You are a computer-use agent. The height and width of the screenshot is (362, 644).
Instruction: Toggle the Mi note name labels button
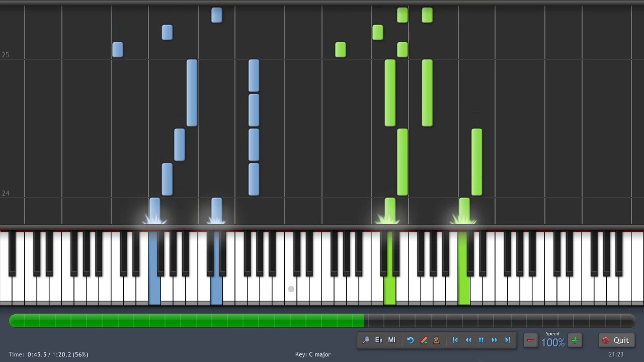coord(391,340)
